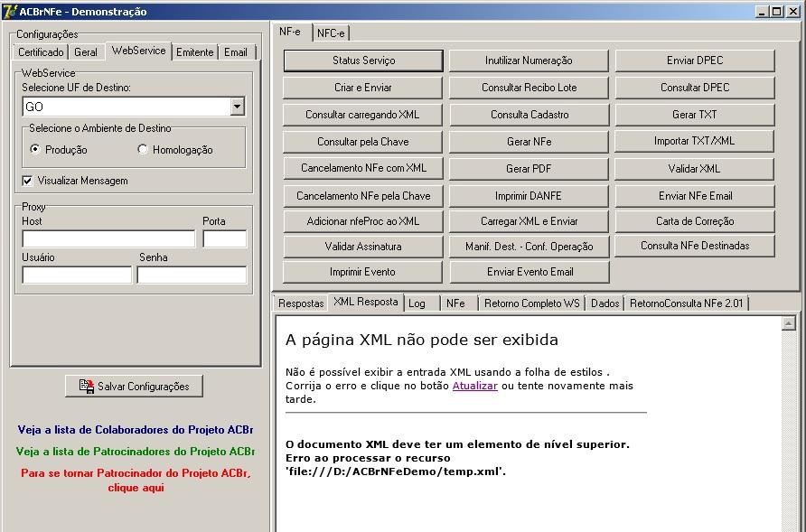Click the Importar TXT/XML button
Viewport: 806px width, 532px height.
point(694,141)
